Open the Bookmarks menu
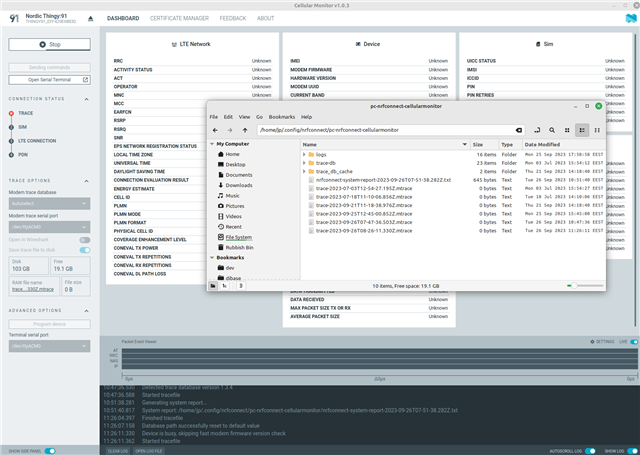 pos(282,117)
